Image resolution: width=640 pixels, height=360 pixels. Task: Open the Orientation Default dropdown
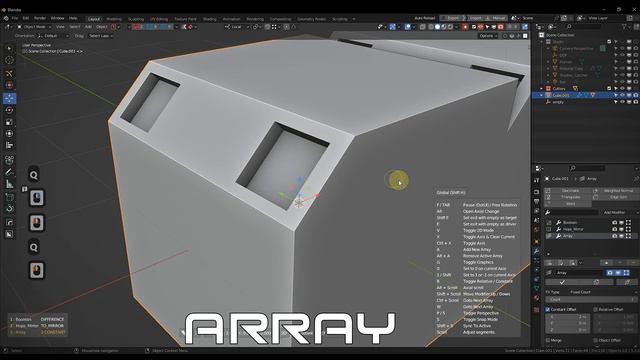click(x=53, y=36)
